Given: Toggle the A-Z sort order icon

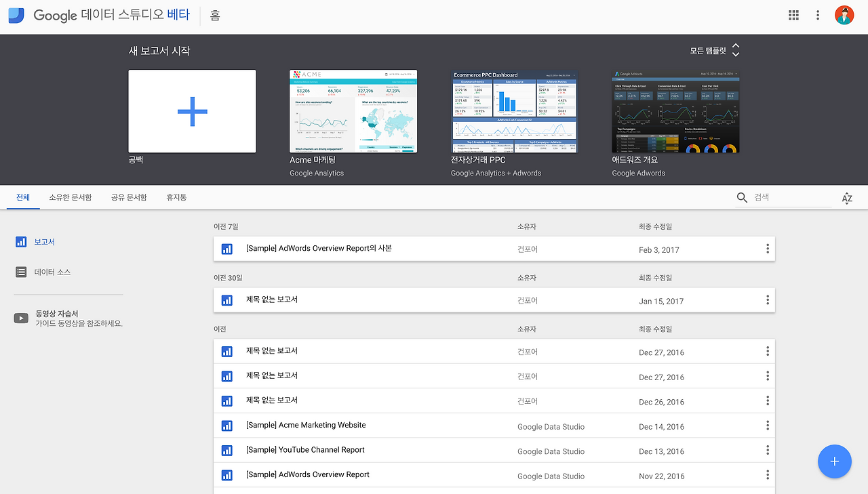Looking at the screenshot, I should (847, 198).
